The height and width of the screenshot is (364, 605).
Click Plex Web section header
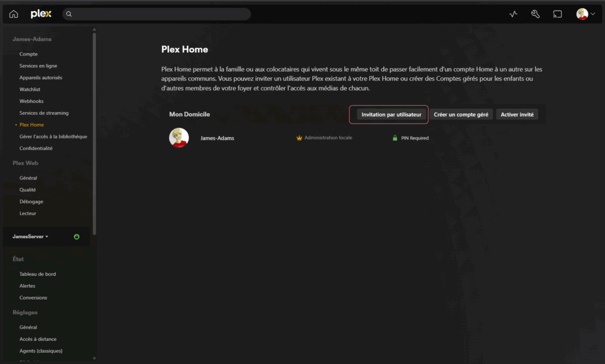pyautogui.click(x=25, y=163)
